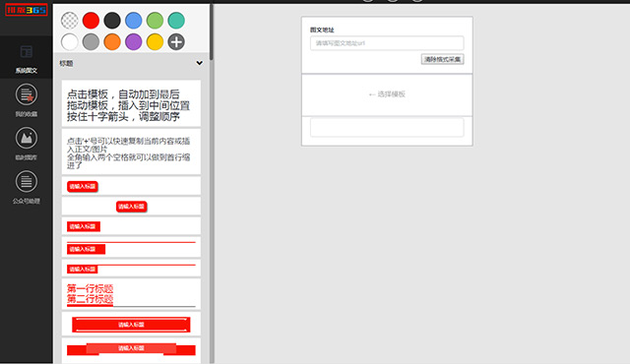Add a custom color with plus circle
This screenshot has height=364, width=630.
click(x=176, y=41)
